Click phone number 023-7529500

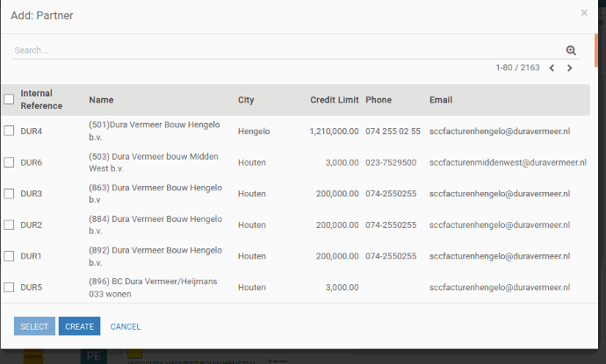(391, 162)
